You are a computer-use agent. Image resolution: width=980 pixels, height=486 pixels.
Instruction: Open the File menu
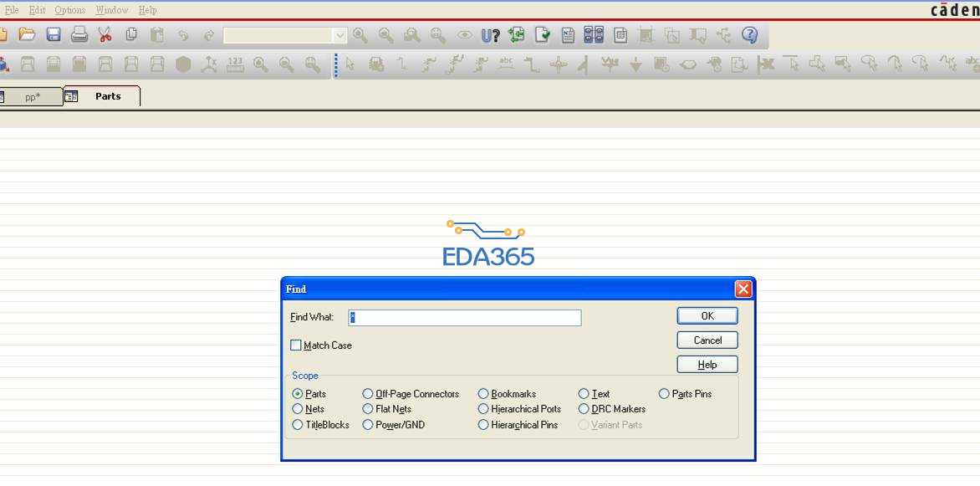pyautogui.click(x=11, y=10)
